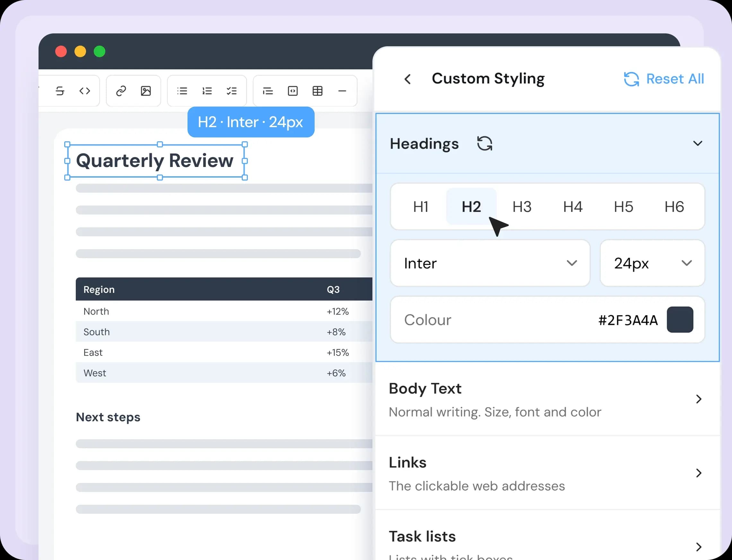Click the East row +15% value
732x560 pixels.
point(338,353)
